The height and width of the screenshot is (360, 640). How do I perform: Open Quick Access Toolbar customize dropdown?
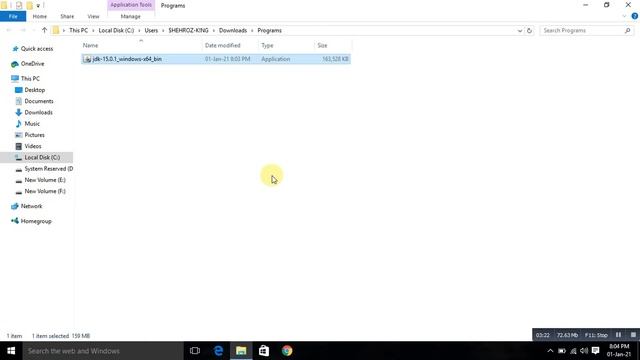point(38,6)
